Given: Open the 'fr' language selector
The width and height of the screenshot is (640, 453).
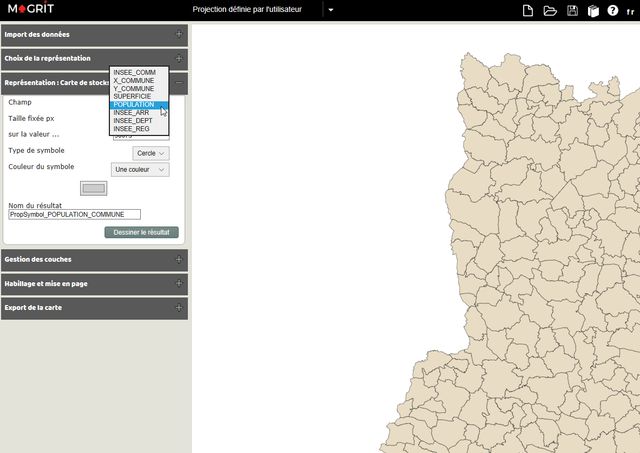Looking at the screenshot, I should pyautogui.click(x=630, y=11).
